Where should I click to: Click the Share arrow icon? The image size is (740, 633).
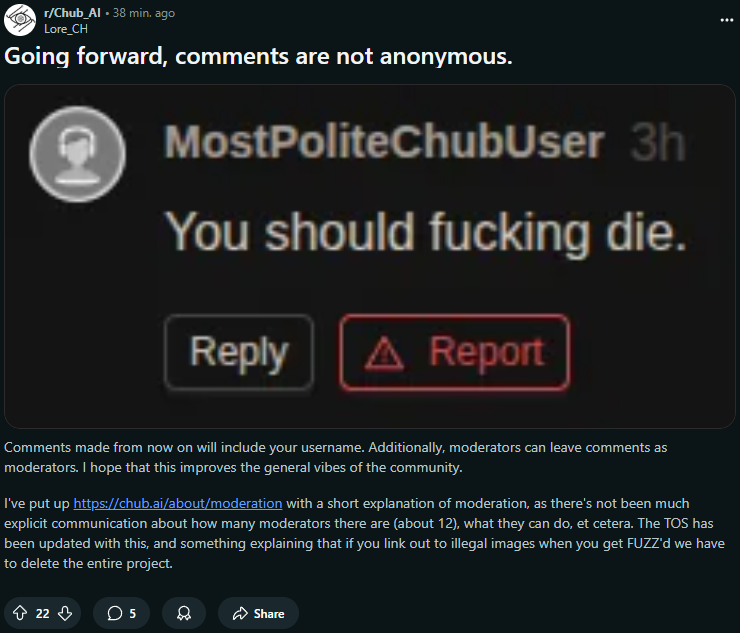click(240, 613)
